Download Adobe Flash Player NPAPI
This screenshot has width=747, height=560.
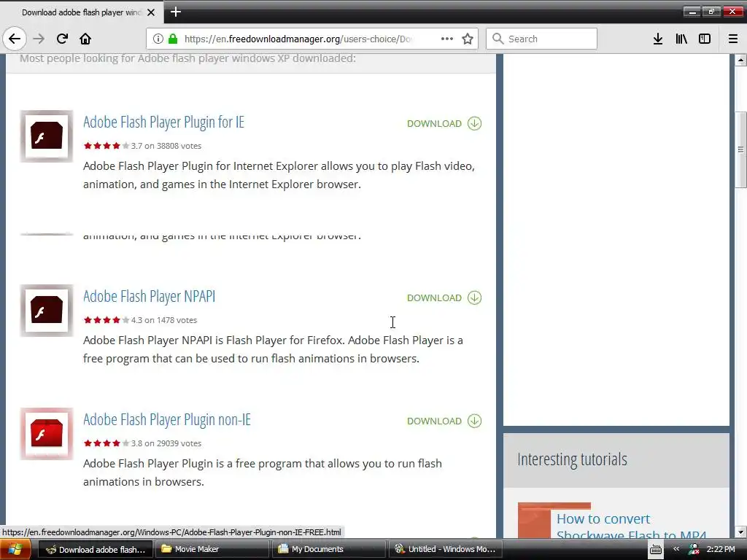click(x=444, y=297)
